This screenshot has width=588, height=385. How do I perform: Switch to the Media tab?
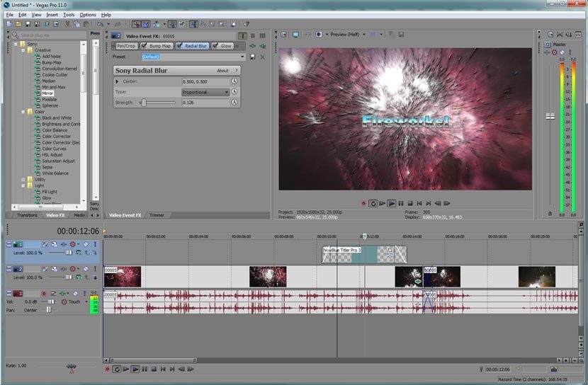coord(79,215)
